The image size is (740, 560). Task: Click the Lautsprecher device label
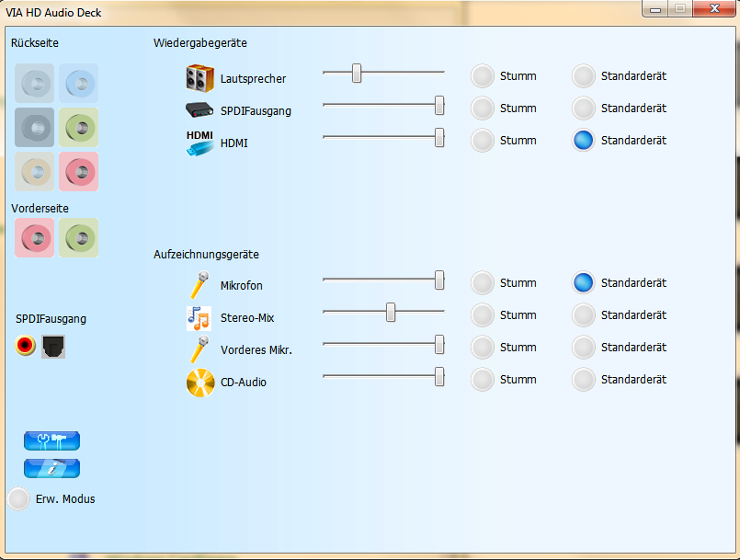[253, 79]
